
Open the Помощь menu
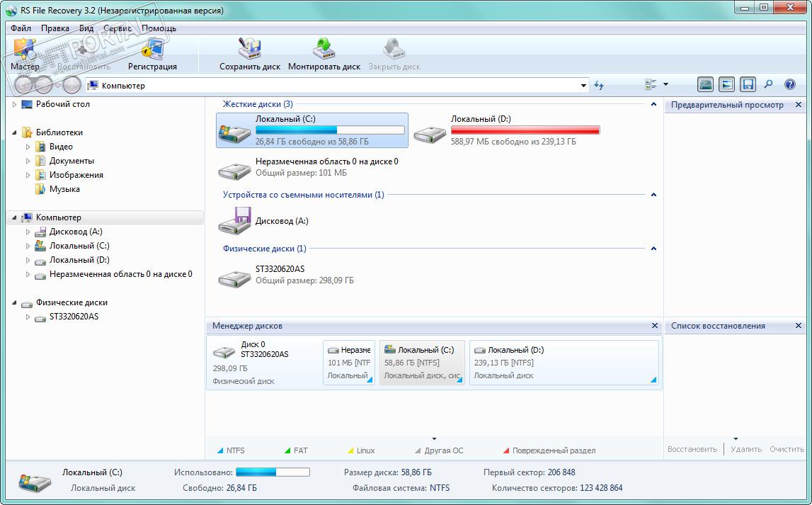pos(159,28)
